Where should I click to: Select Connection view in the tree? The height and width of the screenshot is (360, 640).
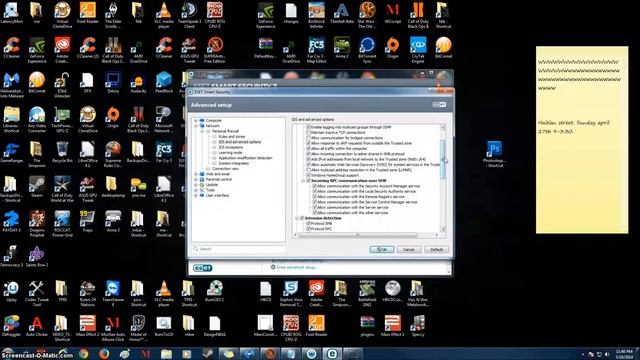tap(225, 169)
